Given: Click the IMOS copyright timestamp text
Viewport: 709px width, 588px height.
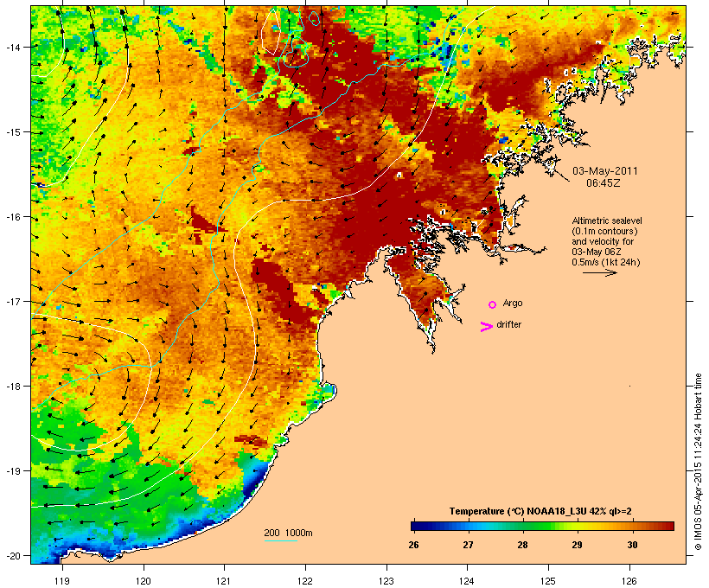Looking at the screenshot, I should pyautogui.click(x=698, y=462).
